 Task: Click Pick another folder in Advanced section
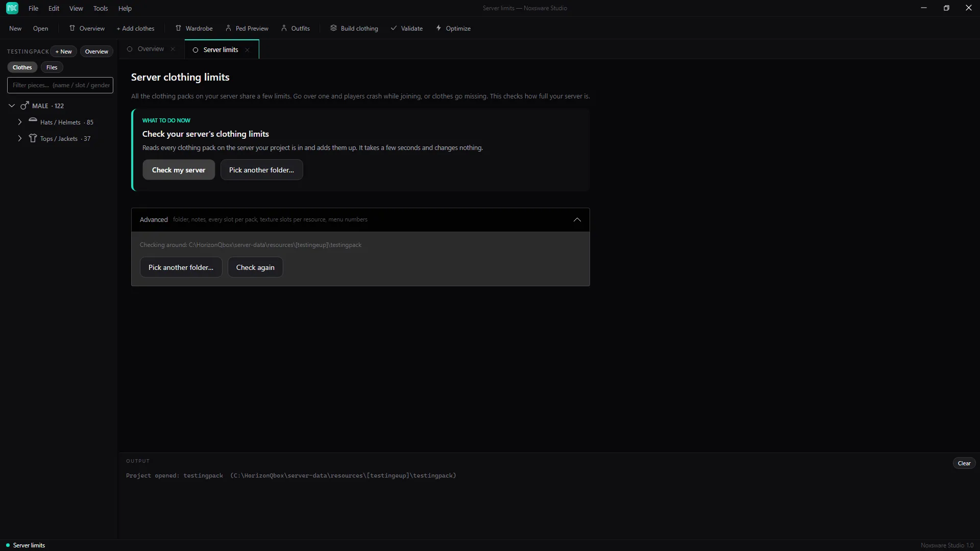(x=181, y=267)
